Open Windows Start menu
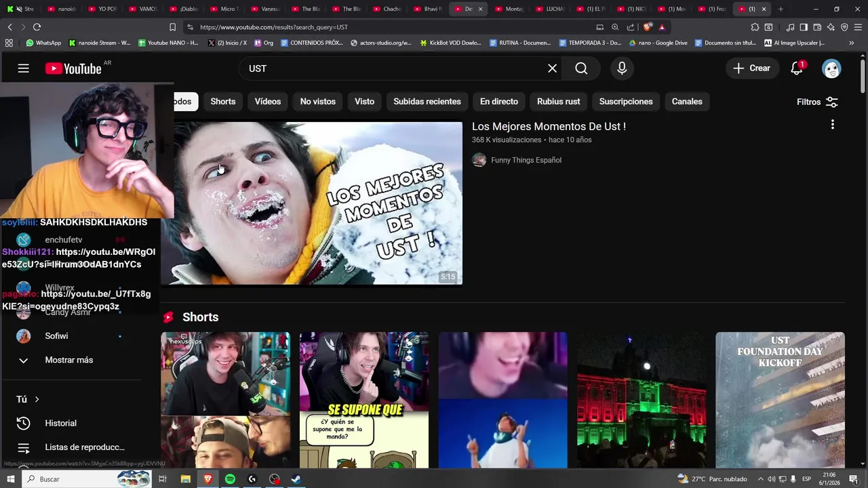The width and height of the screenshot is (868, 488). [10, 479]
